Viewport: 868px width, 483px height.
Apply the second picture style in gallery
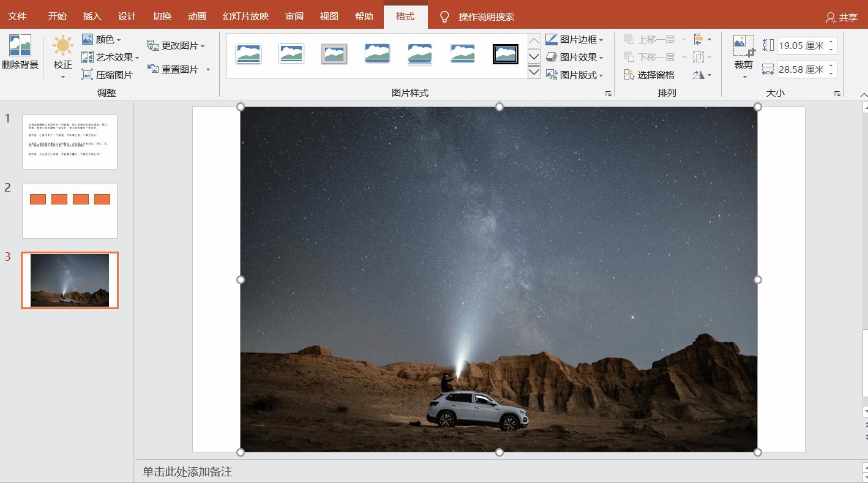[x=291, y=54]
